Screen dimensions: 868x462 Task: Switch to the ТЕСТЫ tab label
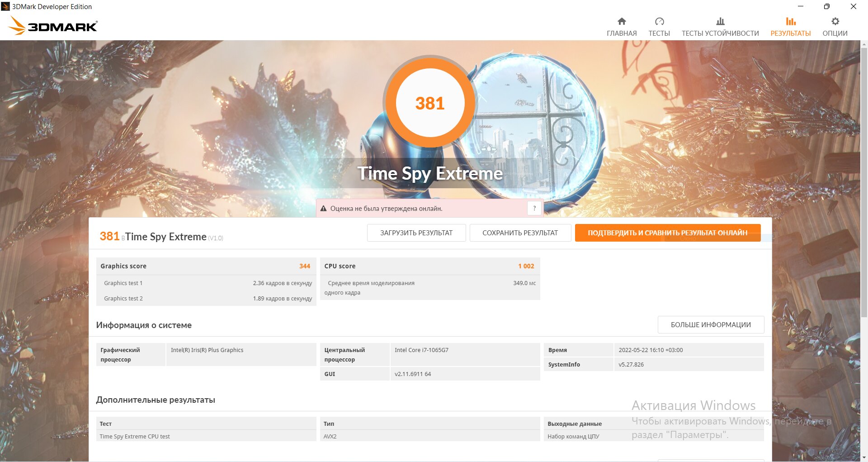[659, 33]
